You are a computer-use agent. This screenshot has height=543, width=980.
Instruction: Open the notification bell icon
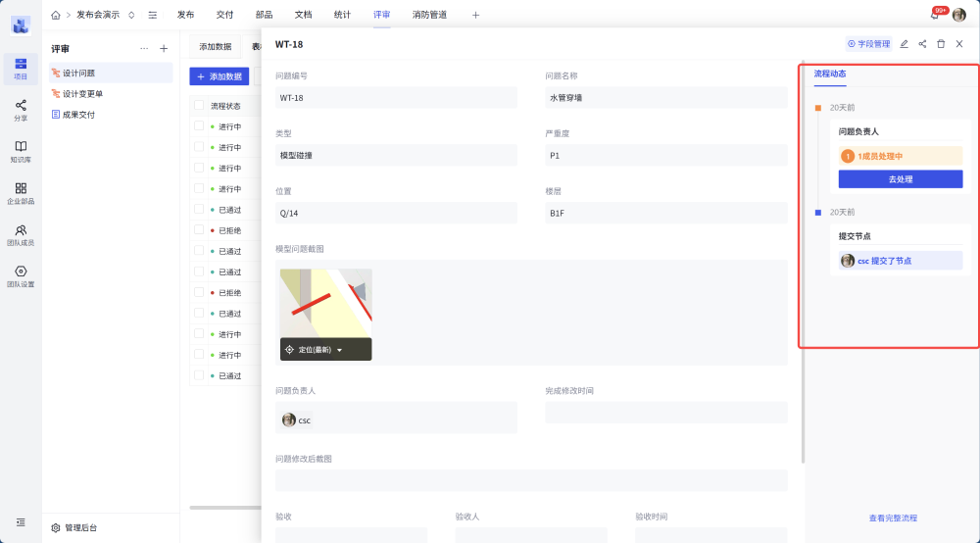click(934, 15)
